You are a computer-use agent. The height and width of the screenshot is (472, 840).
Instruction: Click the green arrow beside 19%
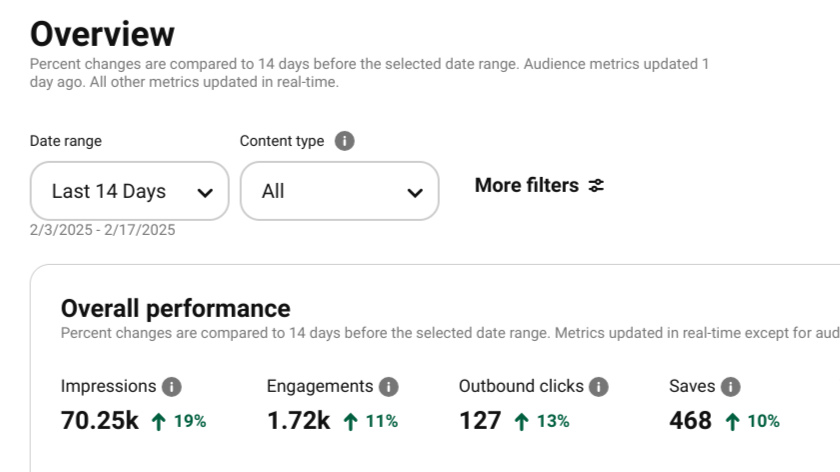[158, 422]
